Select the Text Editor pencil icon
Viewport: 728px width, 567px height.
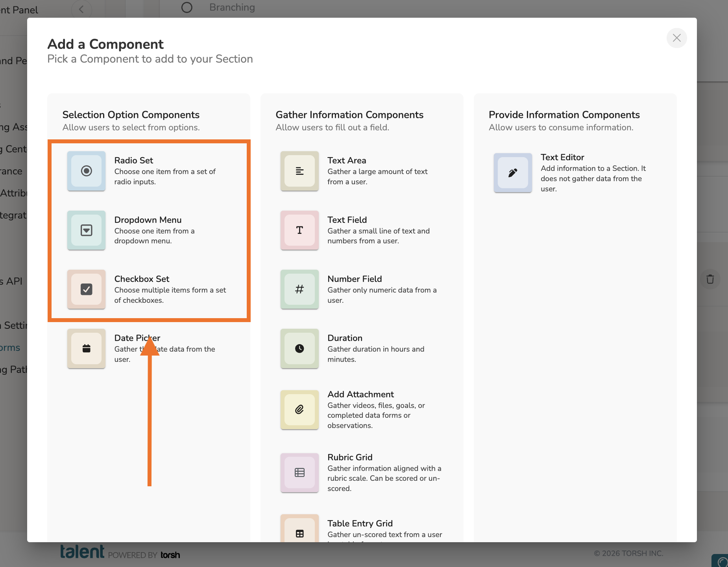click(x=513, y=173)
